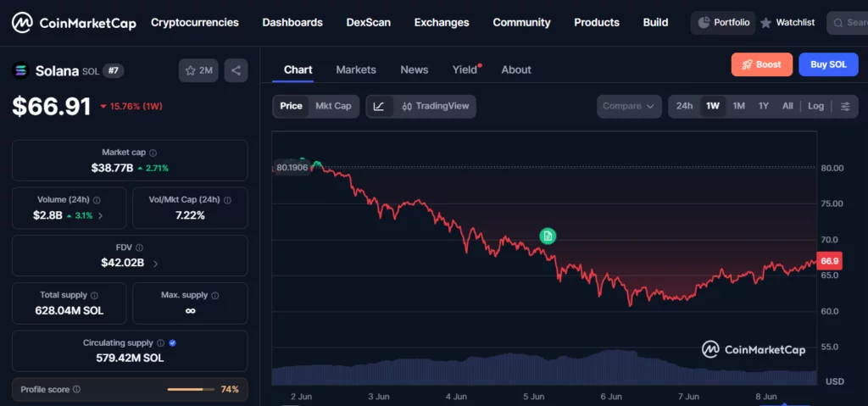Open the Community menu

tap(521, 23)
